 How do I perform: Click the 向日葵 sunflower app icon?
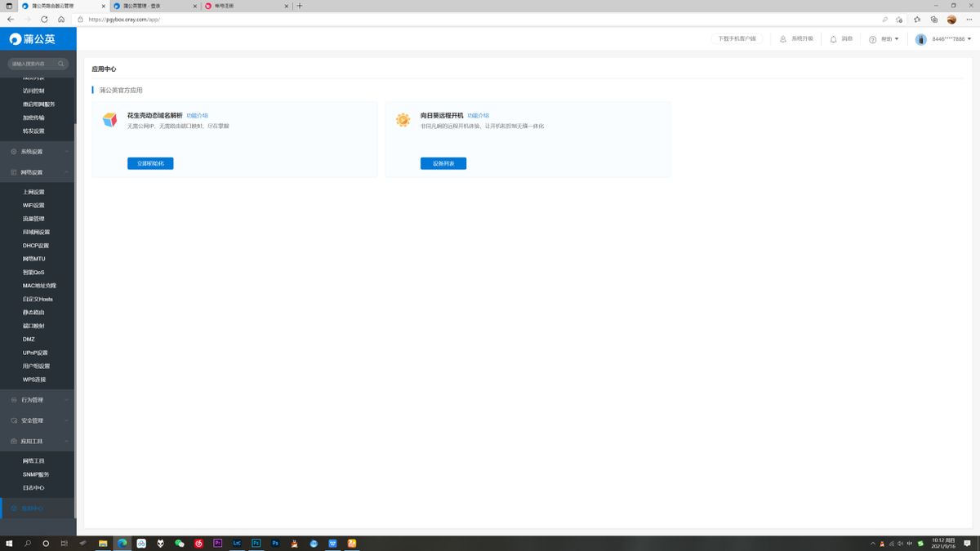(403, 120)
